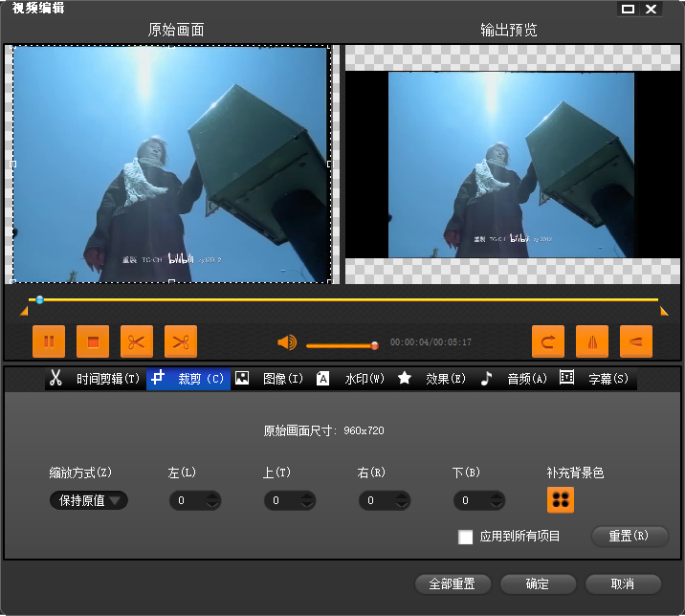Increase the 下(B) crop value

coord(497,496)
